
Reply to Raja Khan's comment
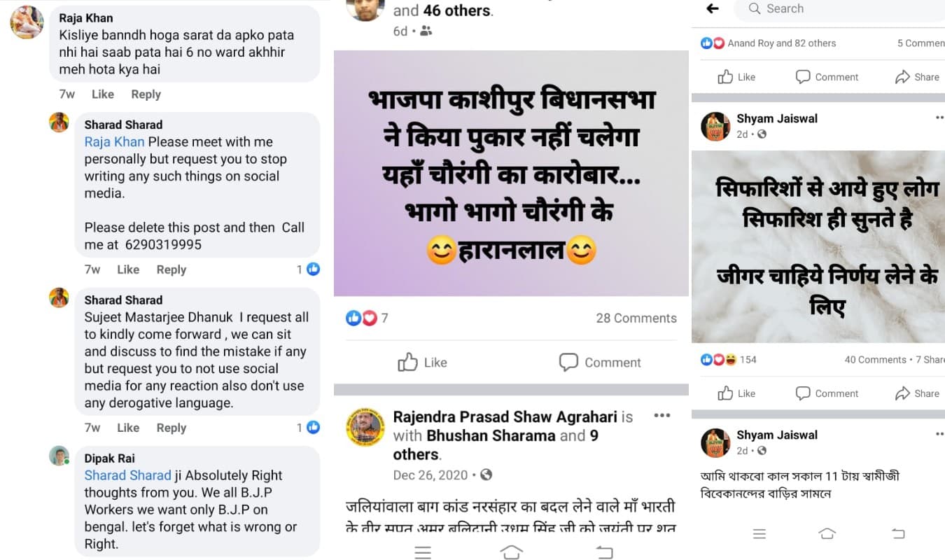146,94
